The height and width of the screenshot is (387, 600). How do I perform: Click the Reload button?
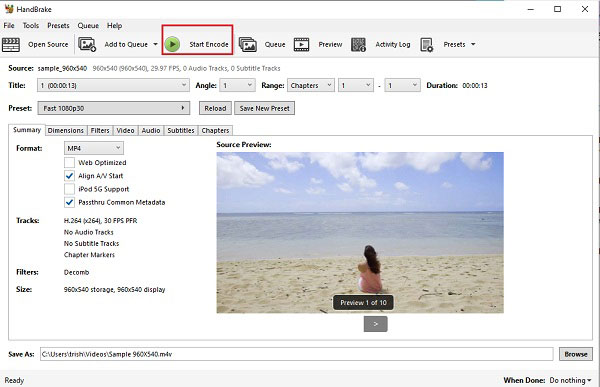click(x=215, y=108)
